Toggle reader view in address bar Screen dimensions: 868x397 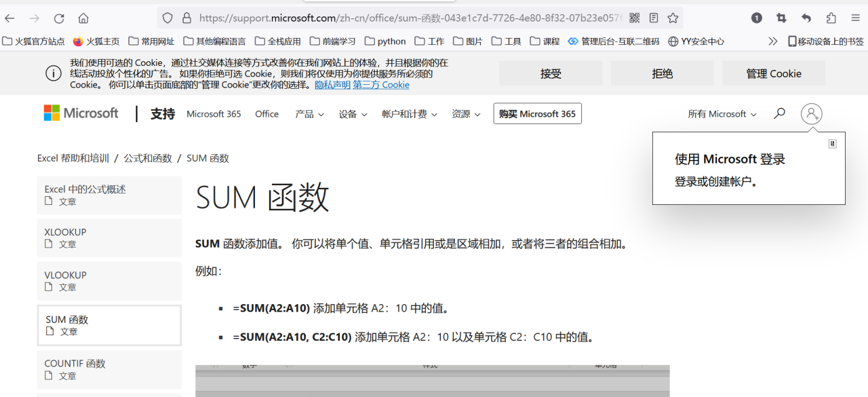(x=654, y=18)
